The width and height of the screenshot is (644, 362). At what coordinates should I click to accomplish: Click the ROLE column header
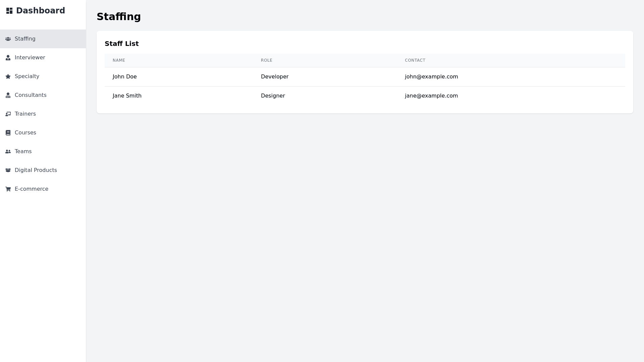[266, 60]
